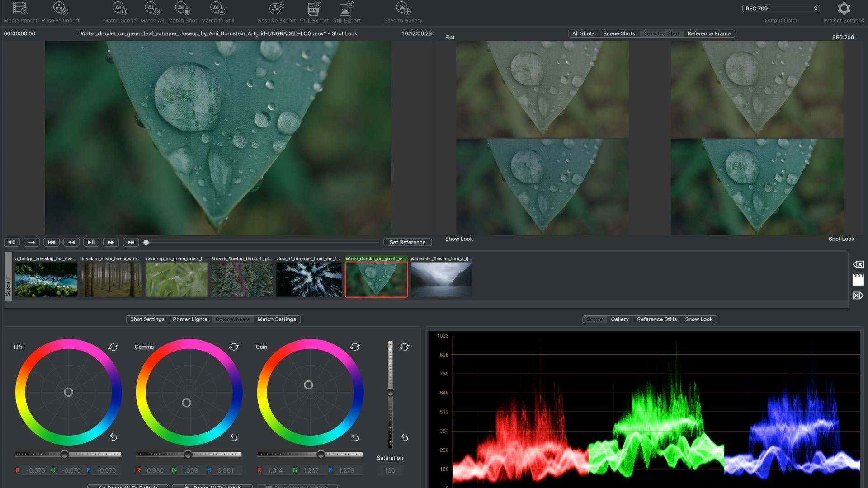Run Match Scene with the Ai tool
Viewport: 868px width, 488px height.
tap(118, 8)
